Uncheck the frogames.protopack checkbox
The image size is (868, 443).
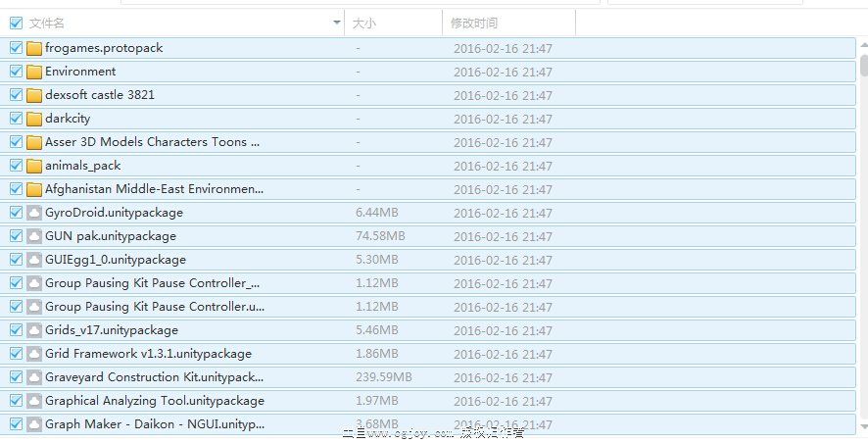pos(16,48)
